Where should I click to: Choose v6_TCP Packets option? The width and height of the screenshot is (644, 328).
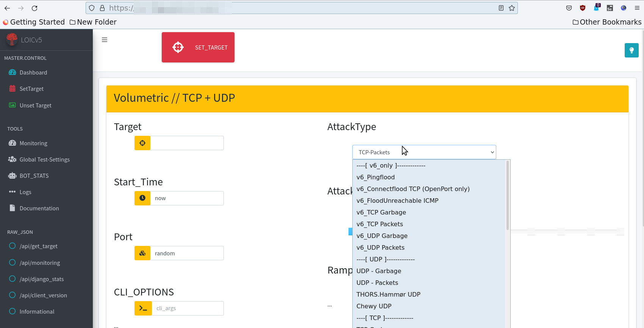click(429, 224)
